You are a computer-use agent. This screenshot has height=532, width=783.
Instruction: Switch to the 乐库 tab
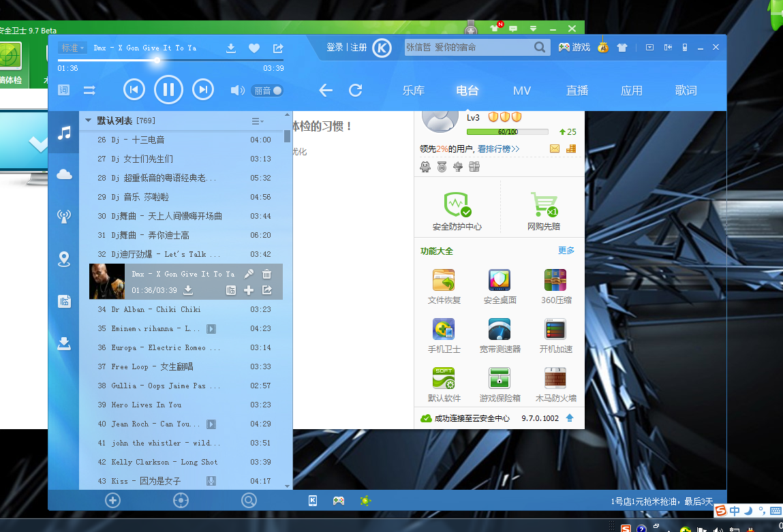click(413, 91)
